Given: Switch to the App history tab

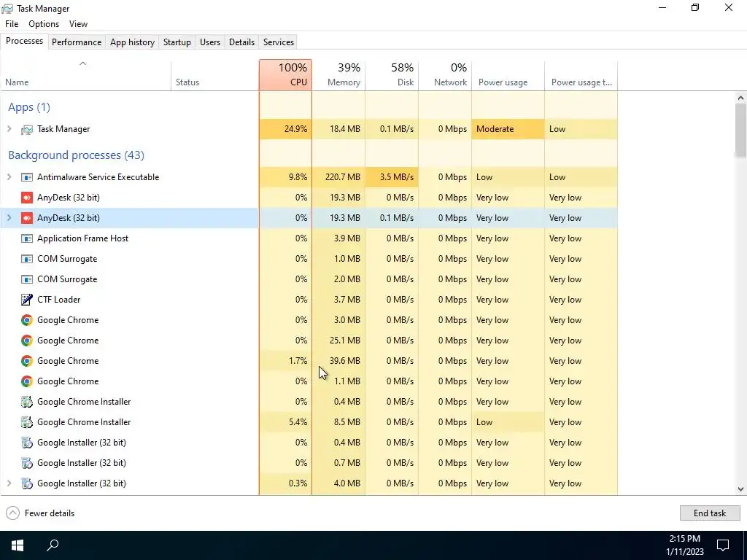Looking at the screenshot, I should [133, 42].
